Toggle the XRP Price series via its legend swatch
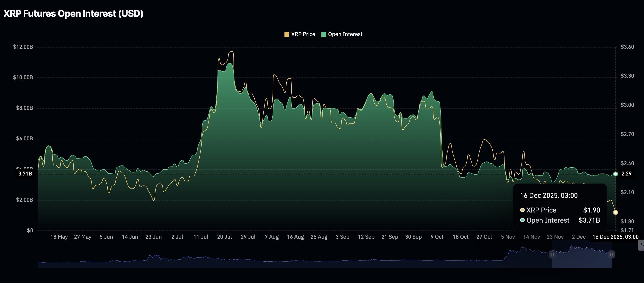Viewport: 644px width, 283px height. (286, 34)
